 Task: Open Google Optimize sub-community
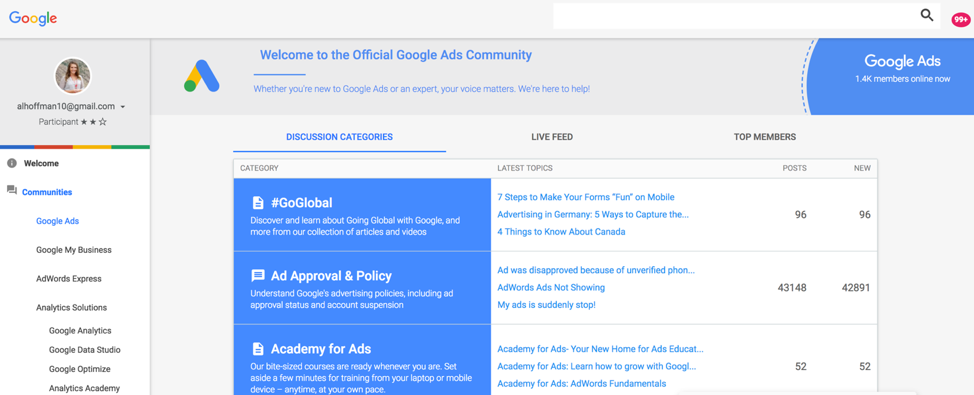pyautogui.click(x=80, y=369)
